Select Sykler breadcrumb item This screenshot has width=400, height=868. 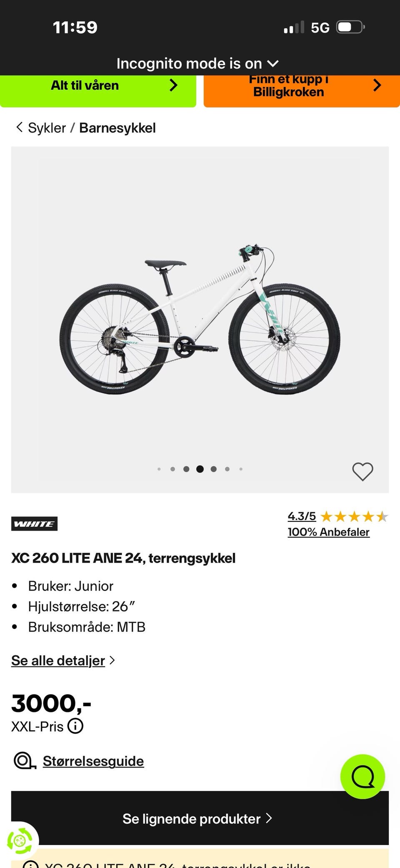pos(47,128)
